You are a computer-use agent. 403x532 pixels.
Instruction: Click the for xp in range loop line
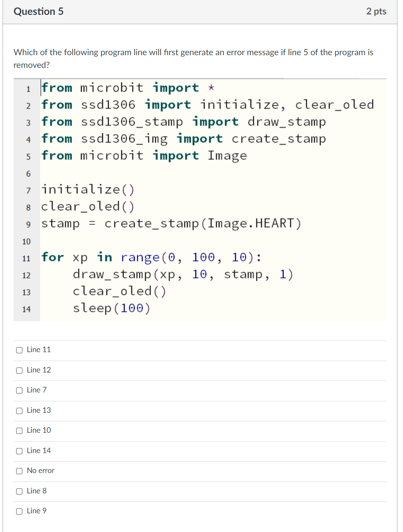151,257
